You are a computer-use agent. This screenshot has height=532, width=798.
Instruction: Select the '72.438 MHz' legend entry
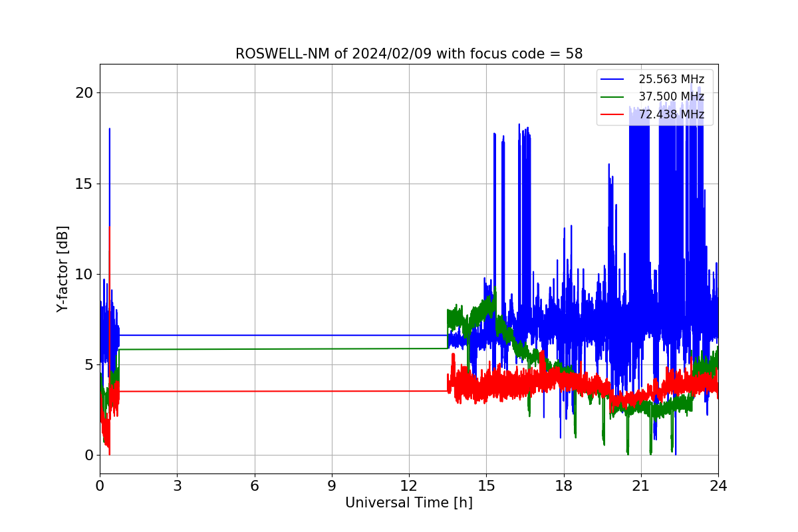pos(672,114)
